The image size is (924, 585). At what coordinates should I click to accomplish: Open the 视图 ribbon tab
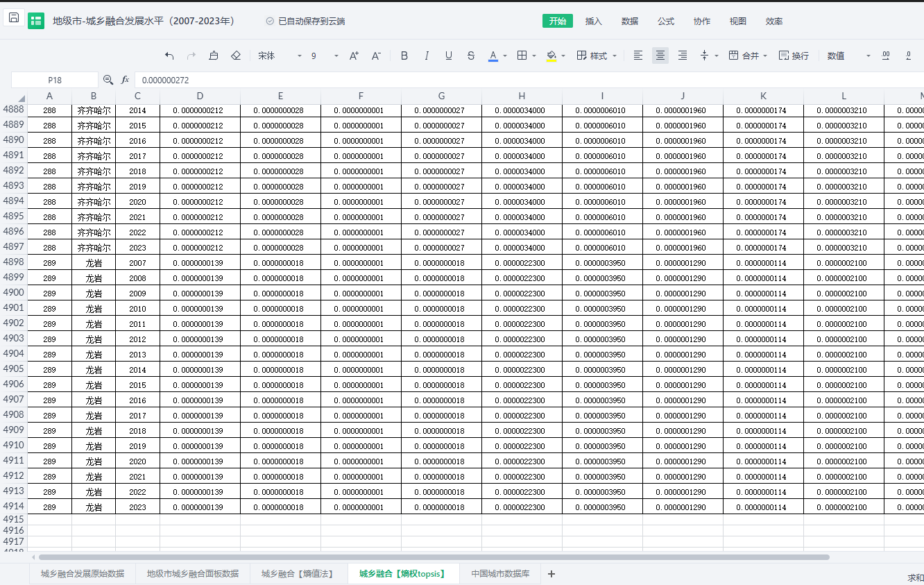pyautogui.click(x=738, y=21)
